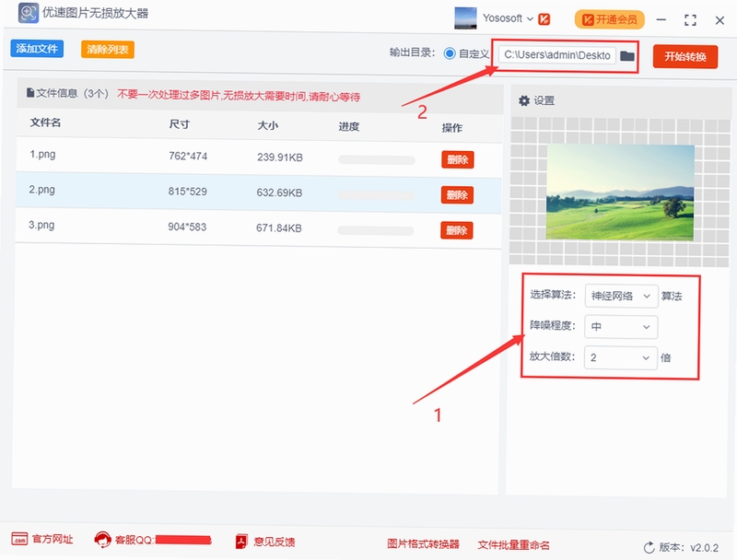This screenshot has height=560, width=737.
Task: Click the progress bar for 3.png
Action: tap(376, 230)
